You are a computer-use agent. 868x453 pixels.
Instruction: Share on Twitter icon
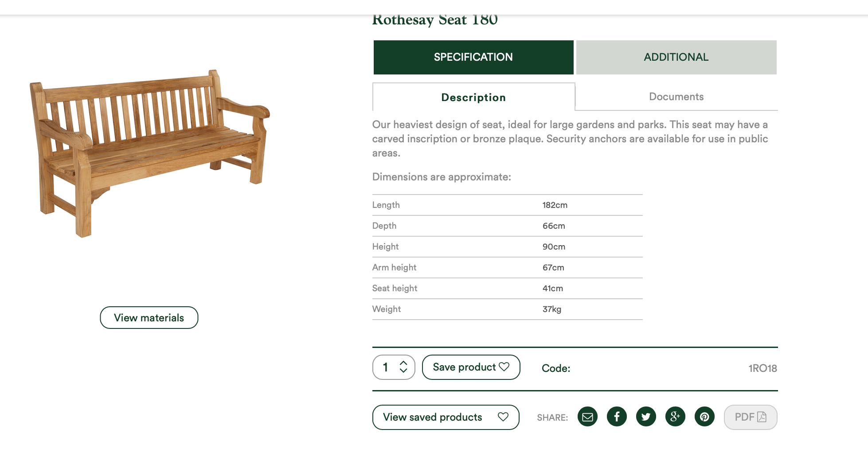pos(646,417)
